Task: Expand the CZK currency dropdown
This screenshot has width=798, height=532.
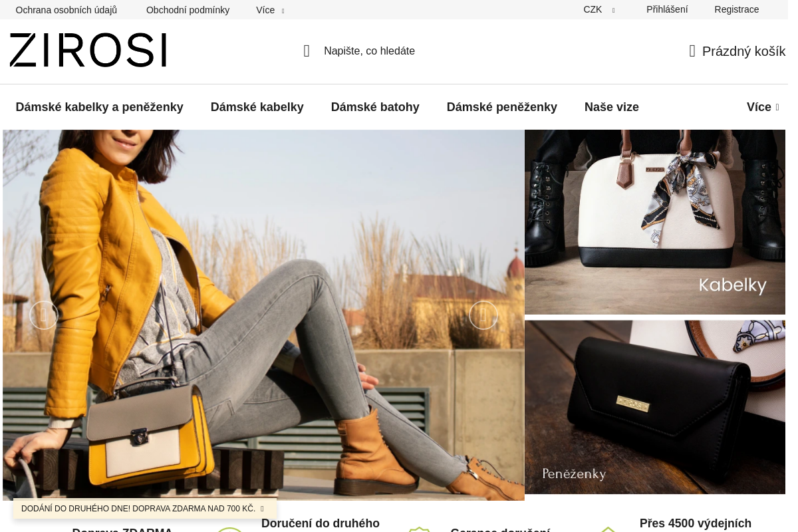Action: [599, 9]
